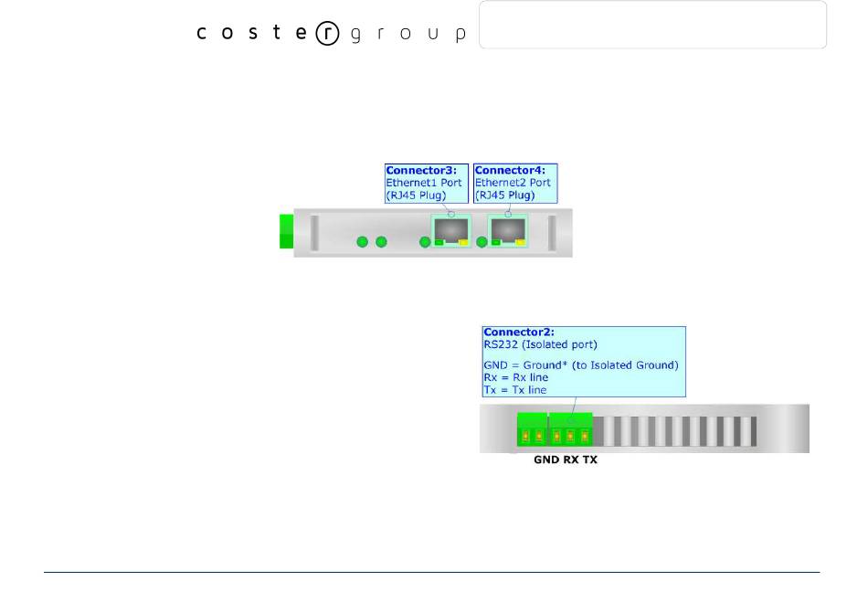
Task: Click the Ethernet1 RJ45 port
Action: (450, 230)
